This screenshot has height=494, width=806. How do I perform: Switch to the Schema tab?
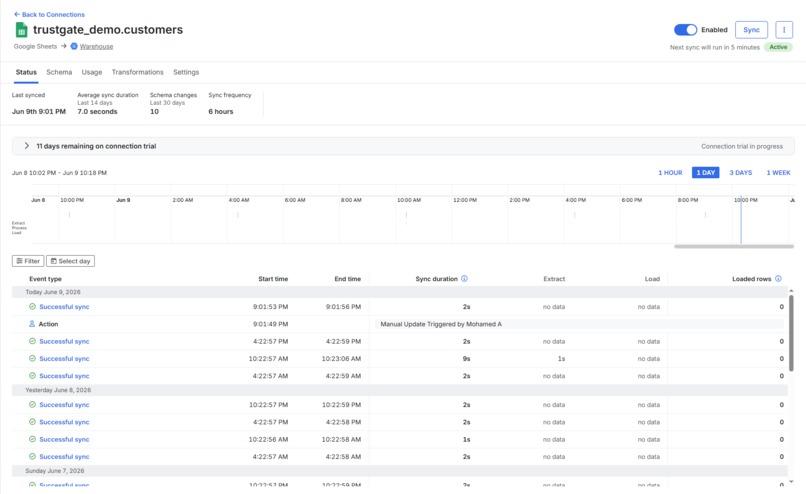point(59,72)
